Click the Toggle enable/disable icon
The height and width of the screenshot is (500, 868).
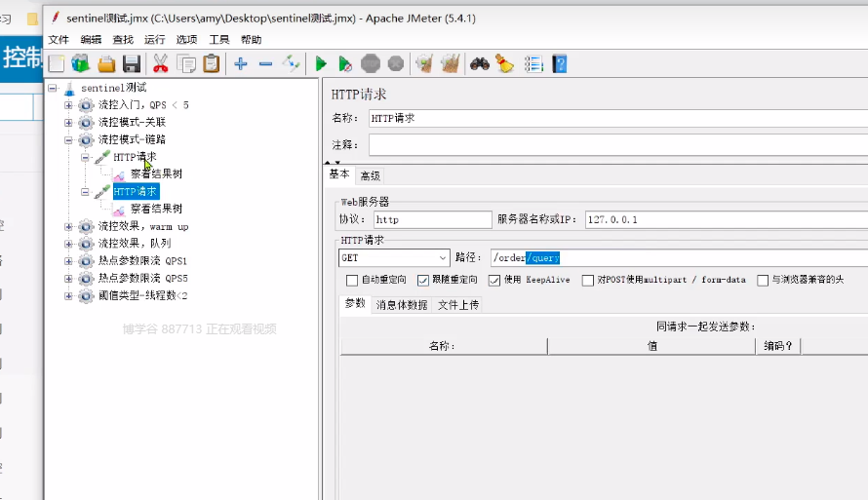click(x=292, y=64)
